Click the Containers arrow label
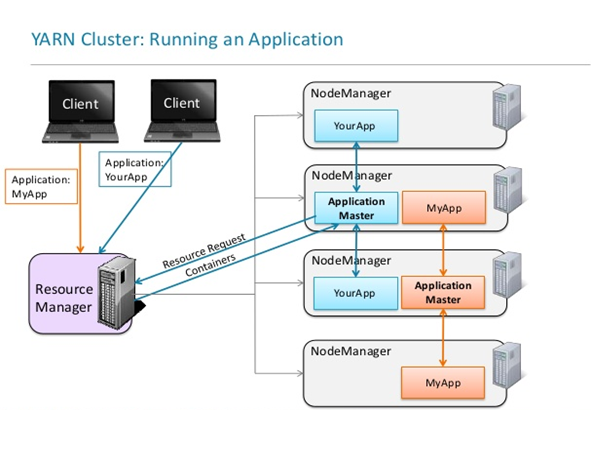 [x=211, y=265]
